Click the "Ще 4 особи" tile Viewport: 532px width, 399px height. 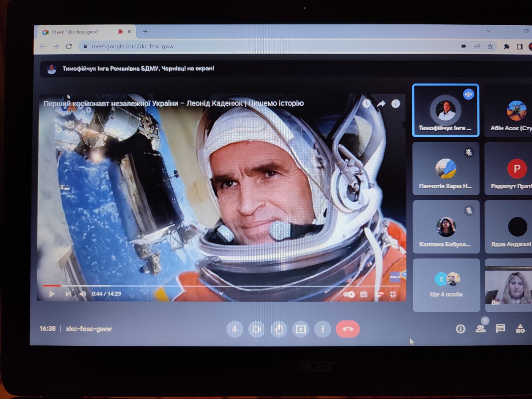pos(446,285)
